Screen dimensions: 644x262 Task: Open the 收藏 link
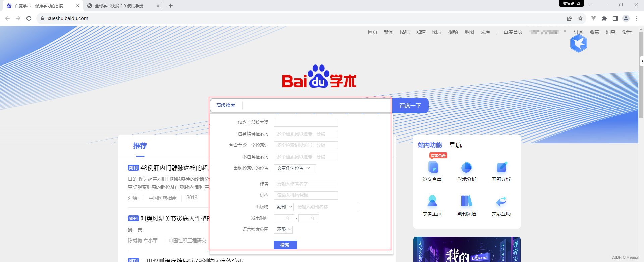coord(594,32)
